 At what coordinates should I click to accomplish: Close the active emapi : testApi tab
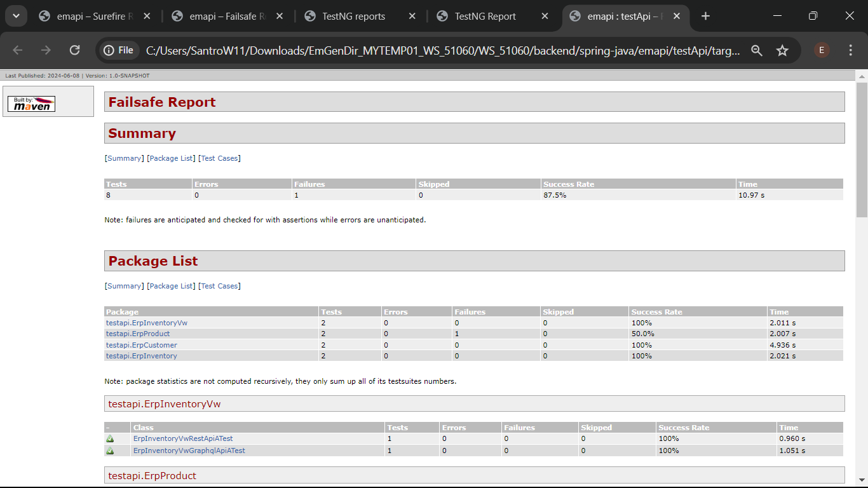point(677,16)
